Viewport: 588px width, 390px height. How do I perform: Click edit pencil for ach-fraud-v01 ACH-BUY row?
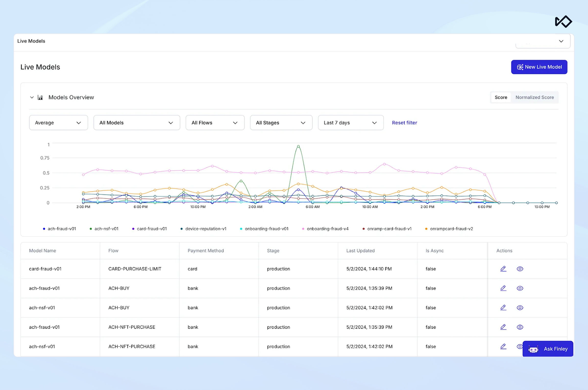pos(503,288)
